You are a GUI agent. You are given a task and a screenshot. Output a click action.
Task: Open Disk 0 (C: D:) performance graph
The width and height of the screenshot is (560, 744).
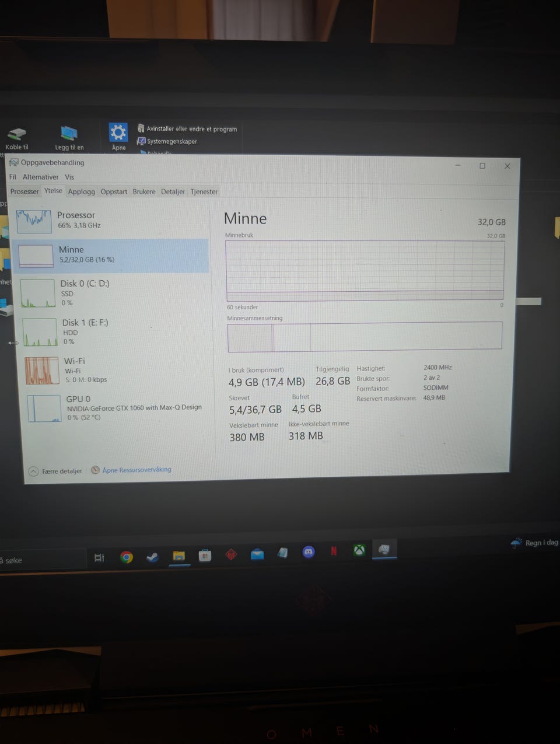[x=113, y=293]
